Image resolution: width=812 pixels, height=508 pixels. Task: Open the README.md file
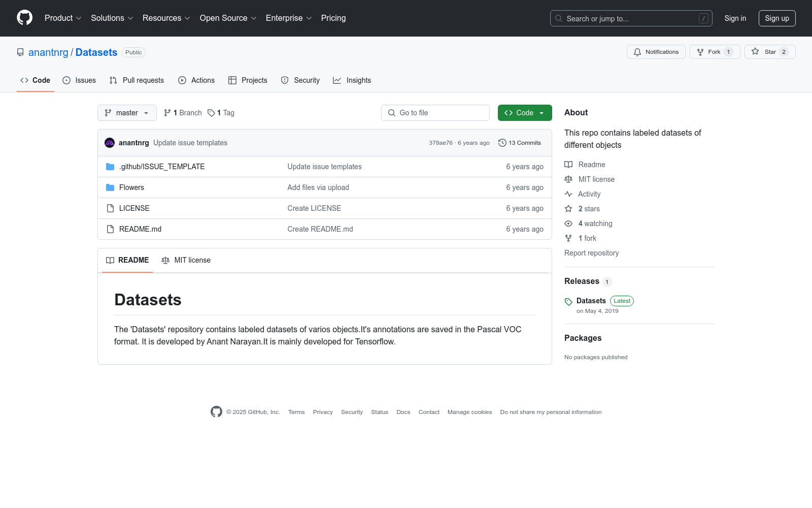140,229
